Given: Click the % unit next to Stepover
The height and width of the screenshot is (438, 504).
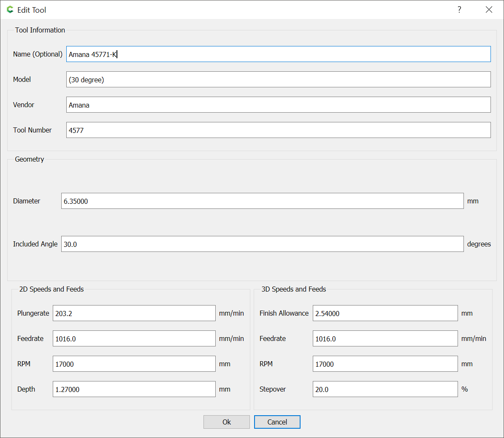Looking at the screenshot, I should click(464, 389).
